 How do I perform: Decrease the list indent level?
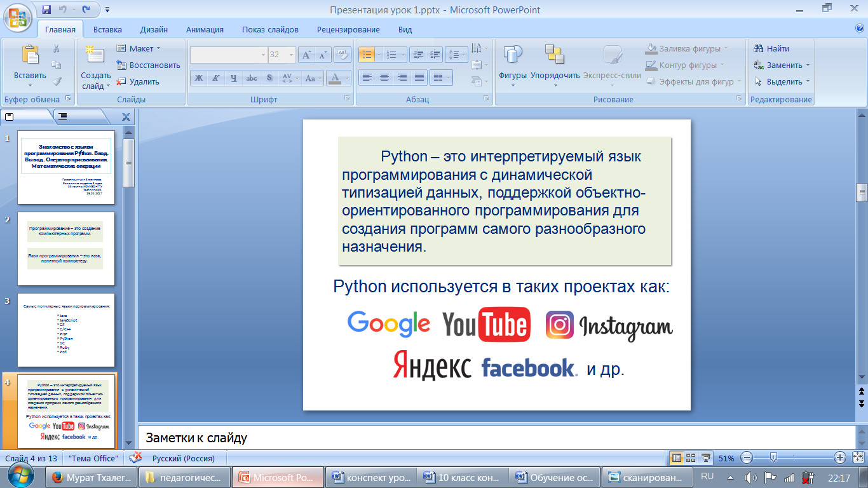tap(417, 55)
